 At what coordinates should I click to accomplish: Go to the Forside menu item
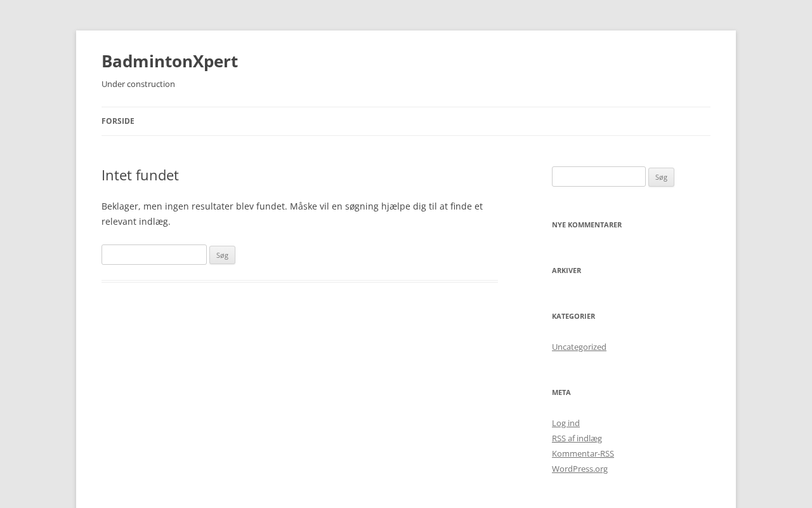coord(118,121)
